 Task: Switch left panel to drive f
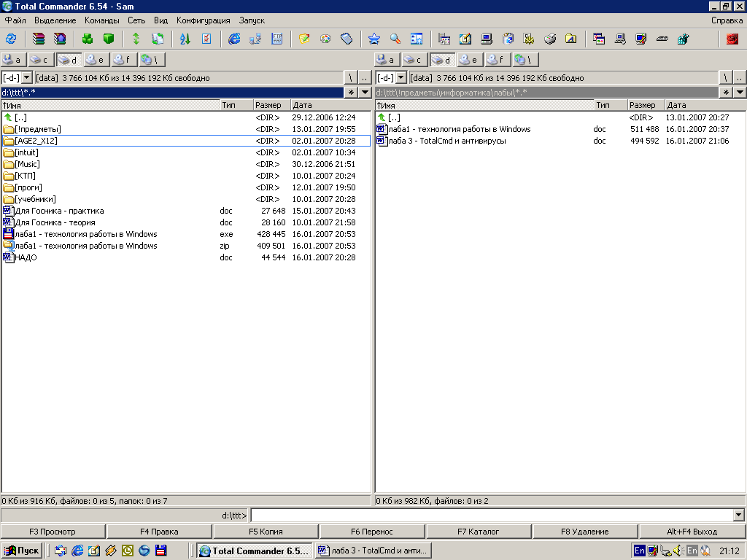tap(124, 60)
